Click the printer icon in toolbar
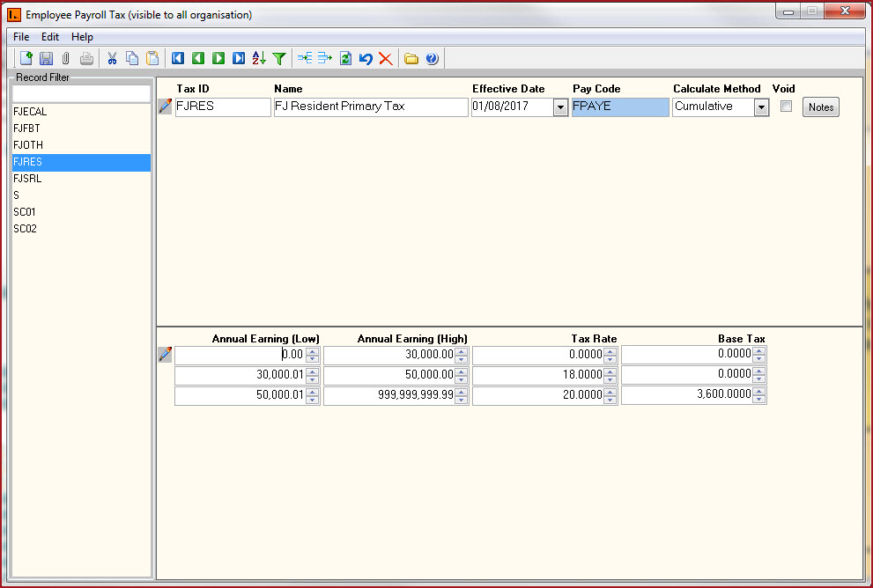Image resolution: width=873 pixels, height=588 pixels. 86,58
